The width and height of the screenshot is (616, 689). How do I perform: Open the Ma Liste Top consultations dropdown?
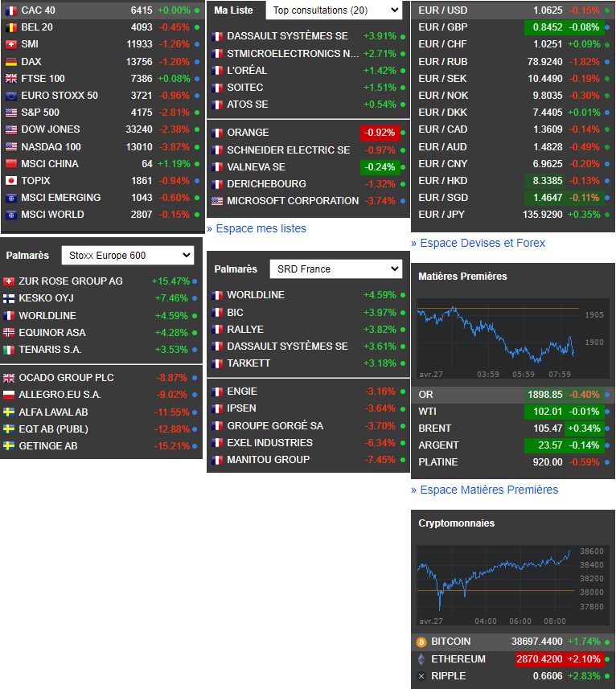335,10
